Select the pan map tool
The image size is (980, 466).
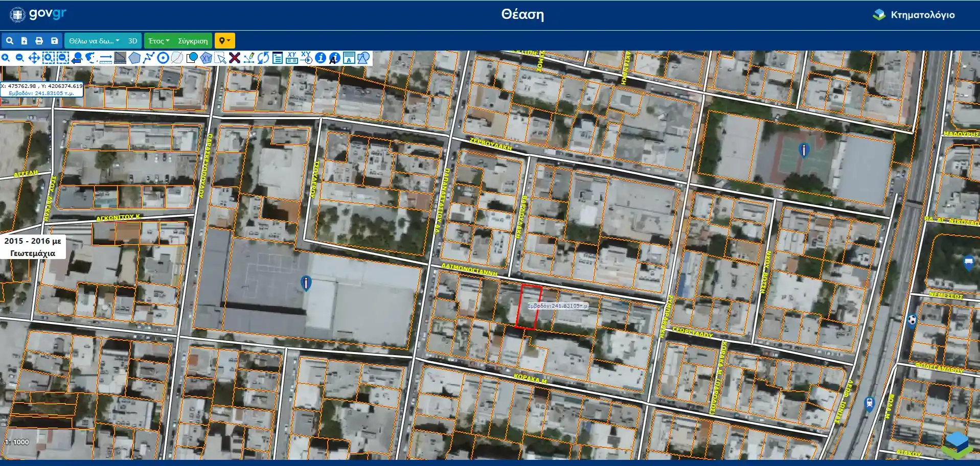[34, 58]
